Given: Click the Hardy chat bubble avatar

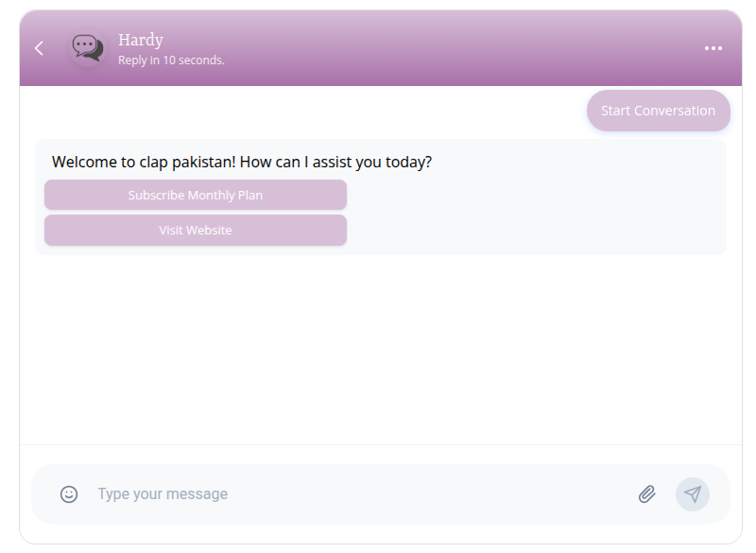Looking at the screenshot, I should coord(88,47).
